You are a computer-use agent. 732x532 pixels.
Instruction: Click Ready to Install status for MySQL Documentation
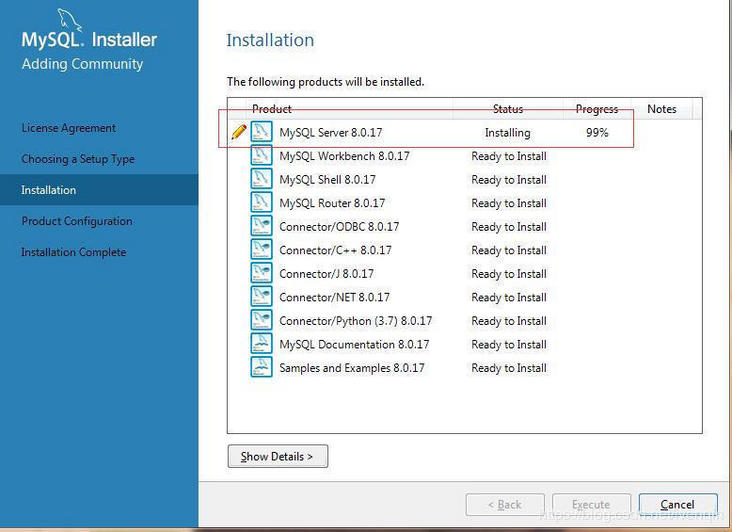click(x=509, y=345)
